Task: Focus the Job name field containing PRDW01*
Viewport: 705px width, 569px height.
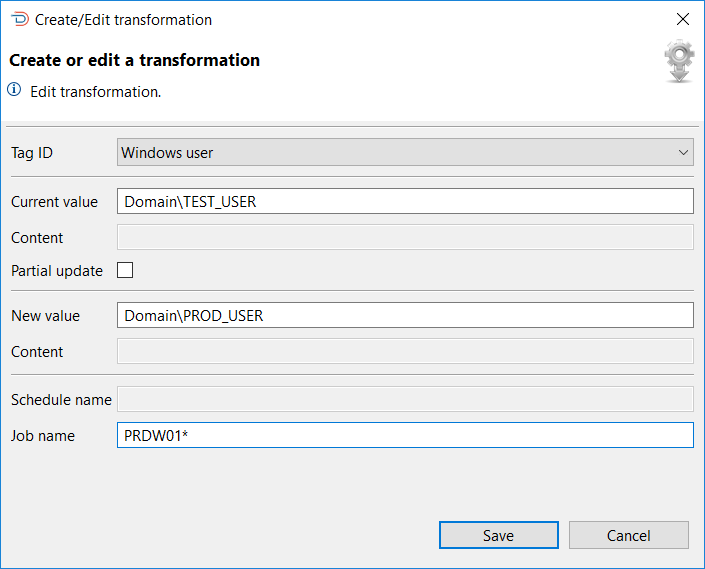Action: [405, 435]
